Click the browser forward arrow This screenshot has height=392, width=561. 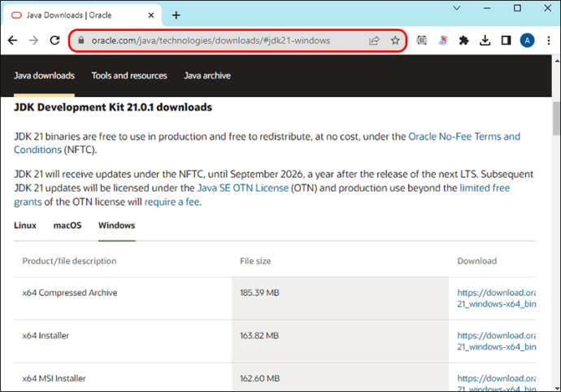(x=33, y=41)
